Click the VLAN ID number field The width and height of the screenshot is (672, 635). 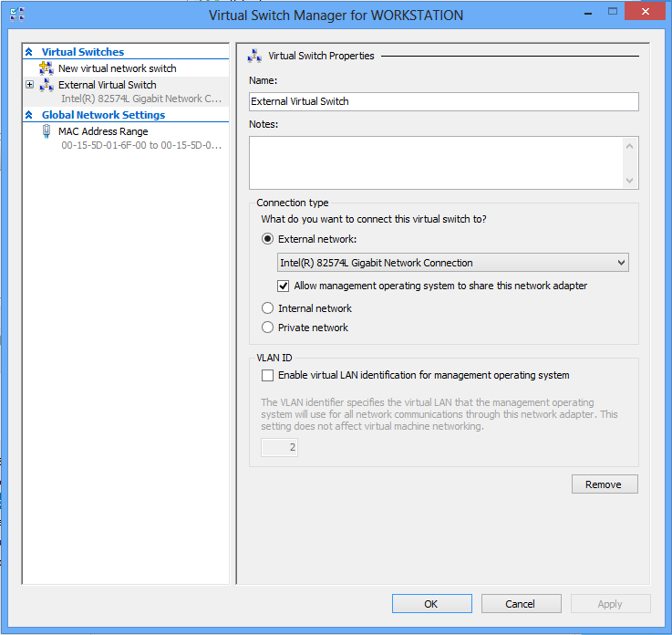pos(279,447)
